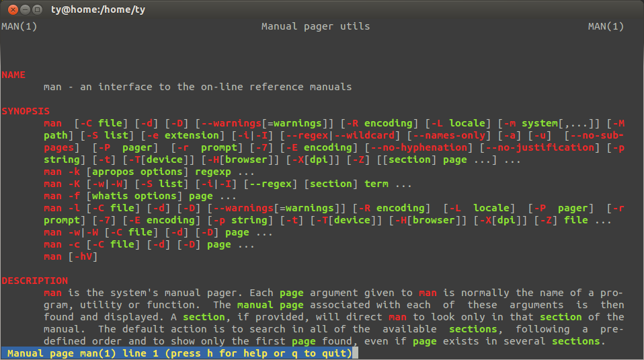This screenshot has height=360, width=644.
Task: Click 'man -w|-W' in the synopsis
Action: click(71, 232)
